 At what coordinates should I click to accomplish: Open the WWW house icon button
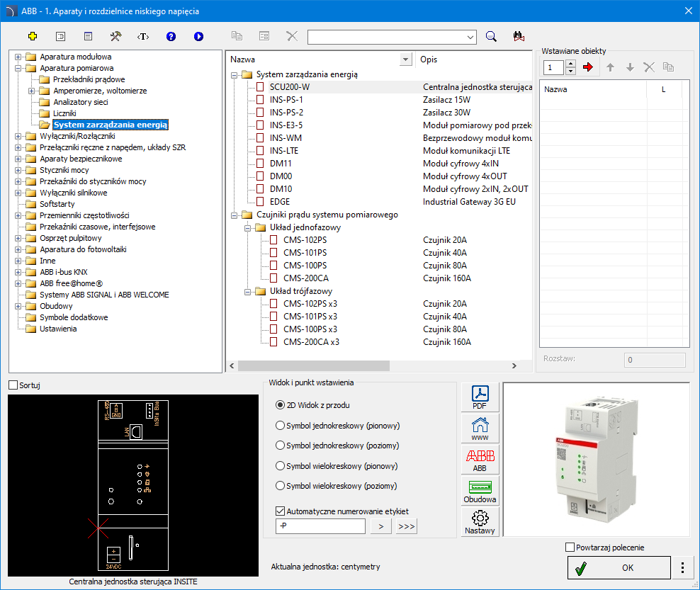point(480,429)
